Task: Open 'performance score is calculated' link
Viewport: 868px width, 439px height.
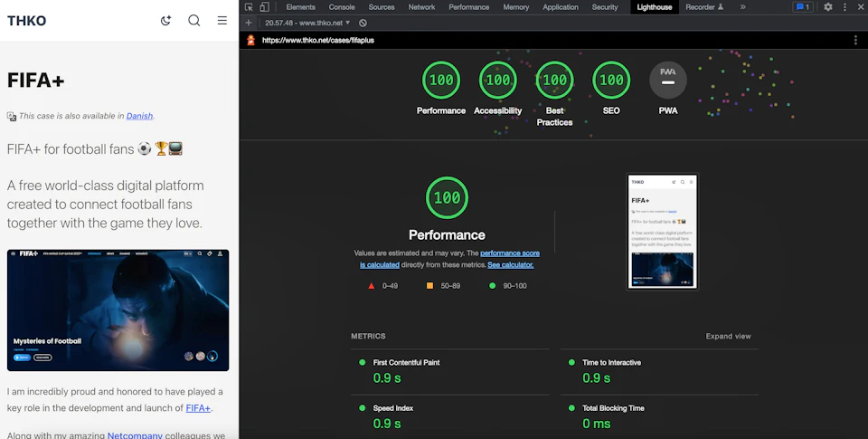Action: (450, 259)
